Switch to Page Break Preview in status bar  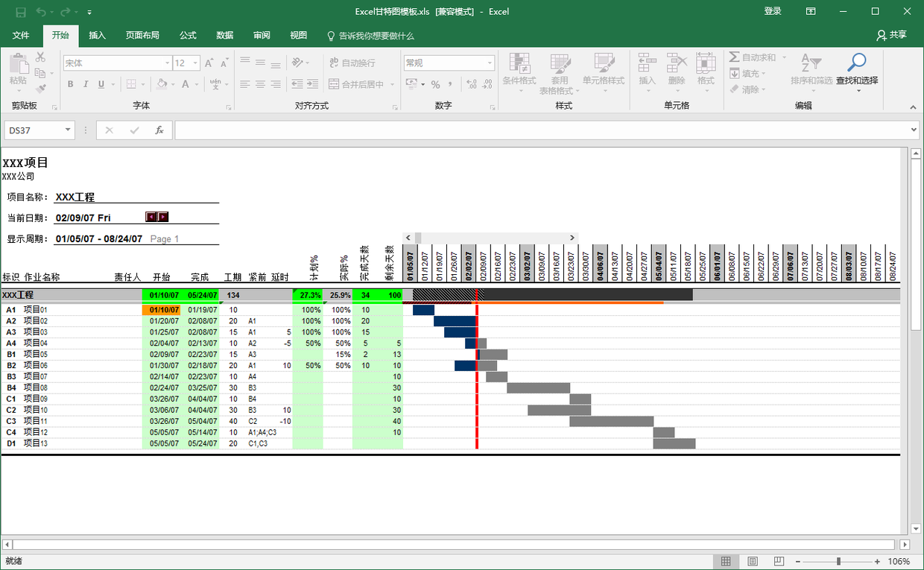point(779,561)
